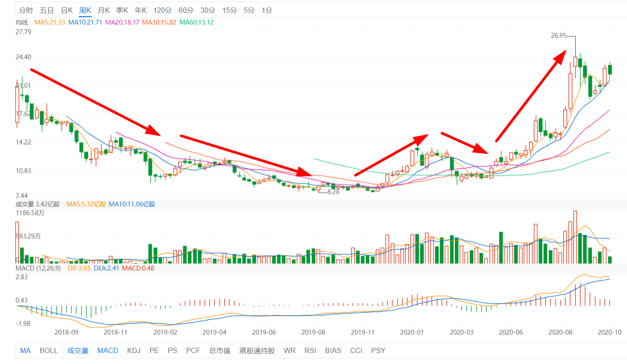This screenshot has height=364, width=627.
Task: Click the 2018-09 date axis label
Action: pyautogui.click(x=66, y=332)
